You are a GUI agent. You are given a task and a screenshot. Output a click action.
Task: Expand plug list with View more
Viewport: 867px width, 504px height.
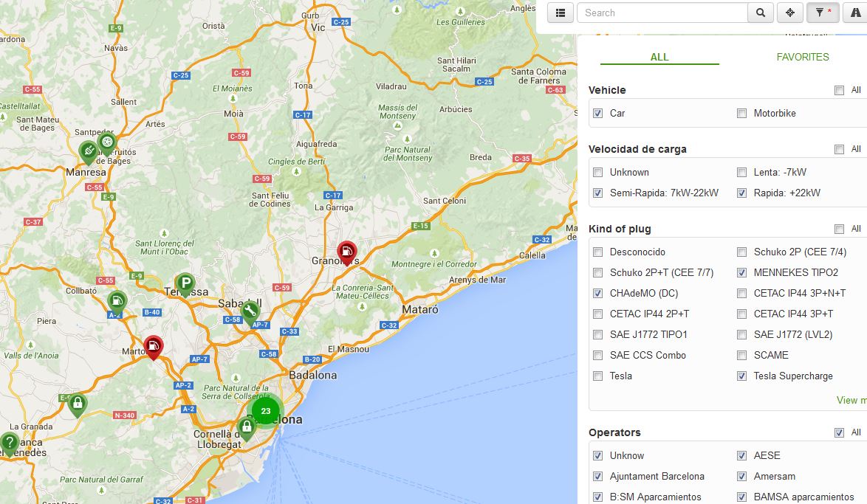[851, 400]
